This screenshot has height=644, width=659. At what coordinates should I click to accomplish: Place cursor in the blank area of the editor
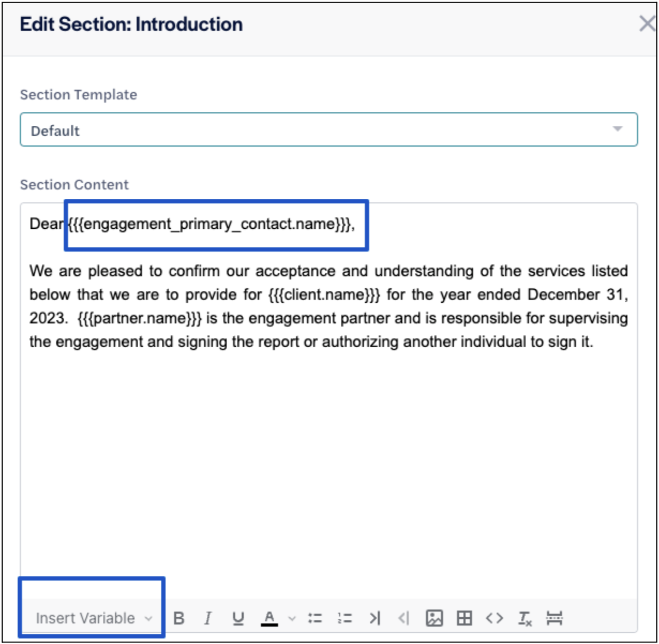tap(329, 471)
